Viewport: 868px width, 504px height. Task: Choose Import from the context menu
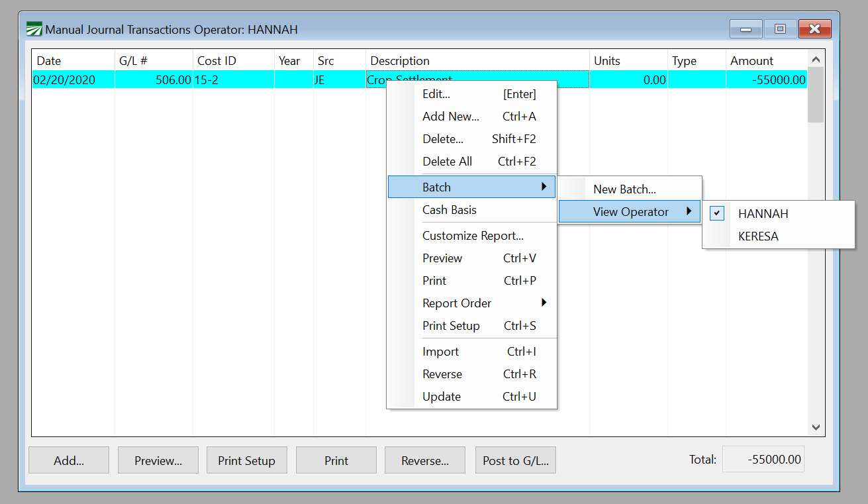(x=440, y=351)
